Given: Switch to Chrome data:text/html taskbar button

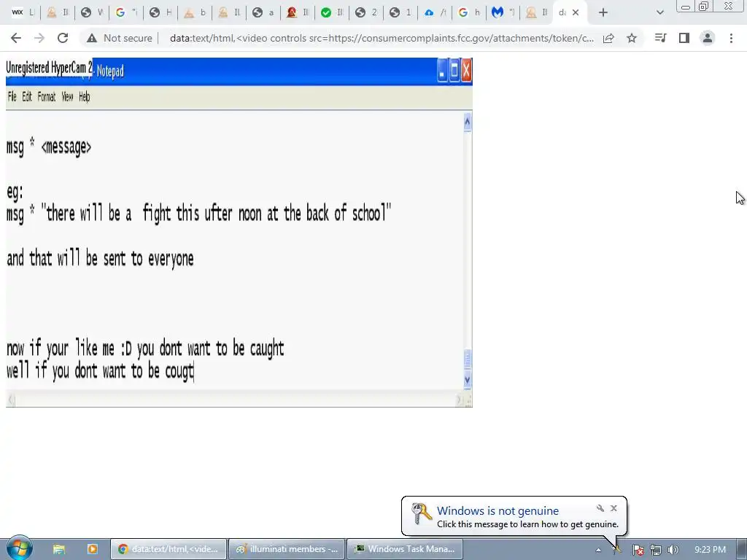Looking at the screenshot, I should click(x=169, y=549).
